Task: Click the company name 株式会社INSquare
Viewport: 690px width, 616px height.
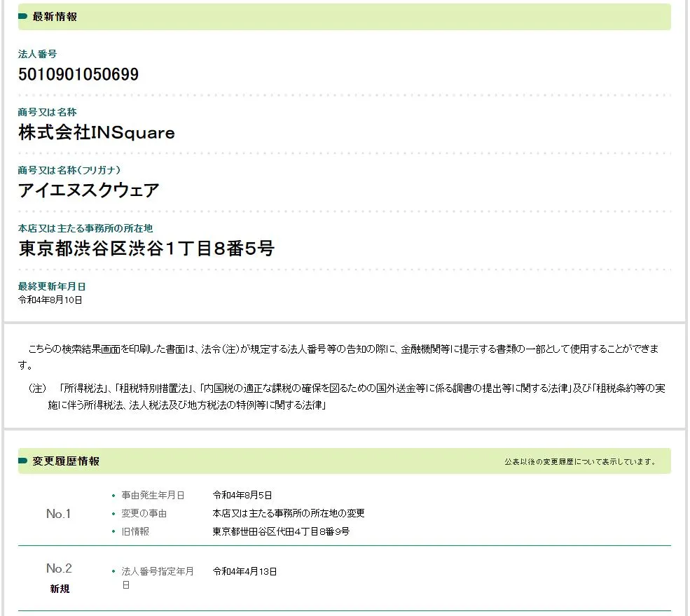Action: (x=97, y=132)
